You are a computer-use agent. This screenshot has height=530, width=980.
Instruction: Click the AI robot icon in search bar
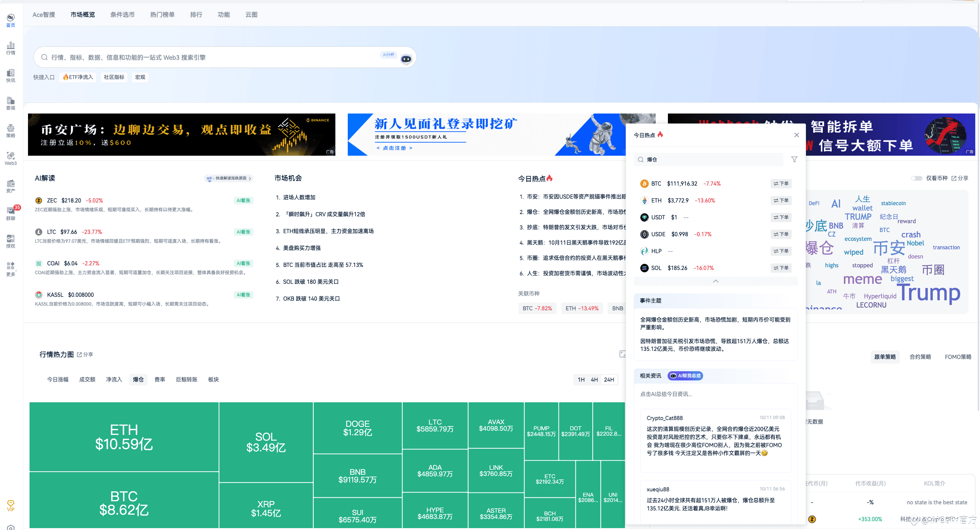coord(406,59)
